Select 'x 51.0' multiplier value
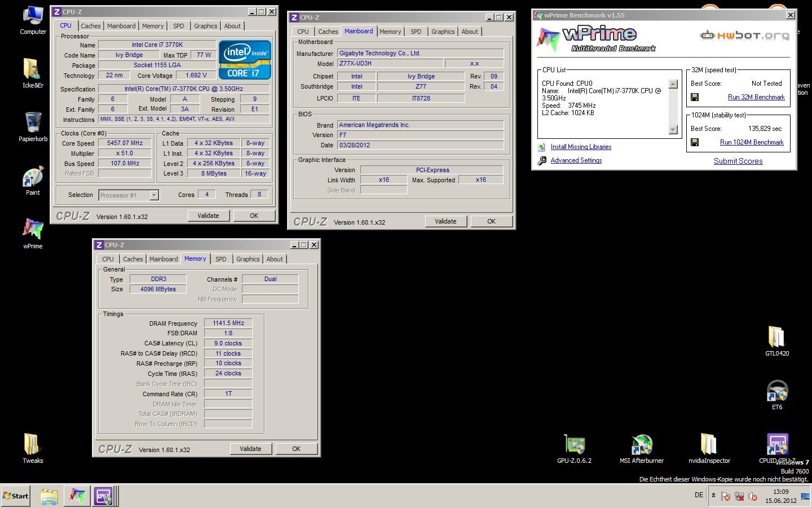Screen dimensions: 812x508 [x=125, y=154]
